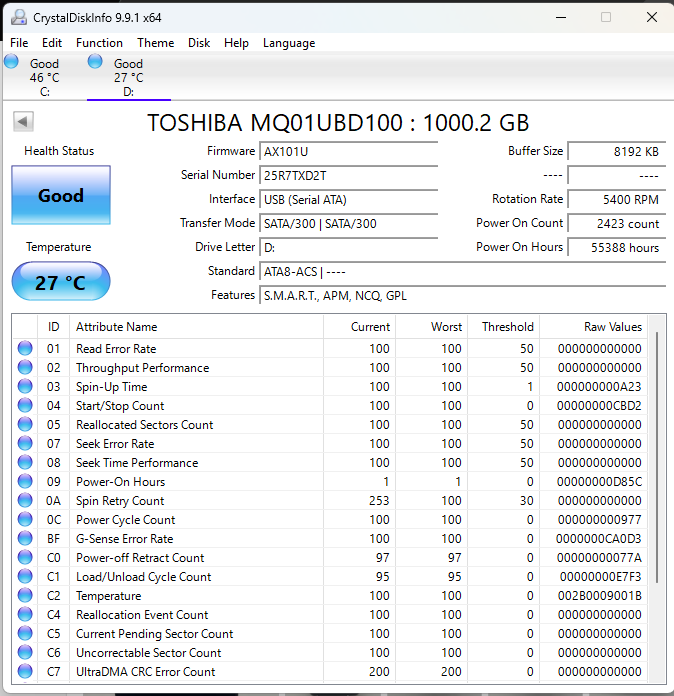
Task: Click status icon for G-Sense Error Rate
Action: click(25, 538)
